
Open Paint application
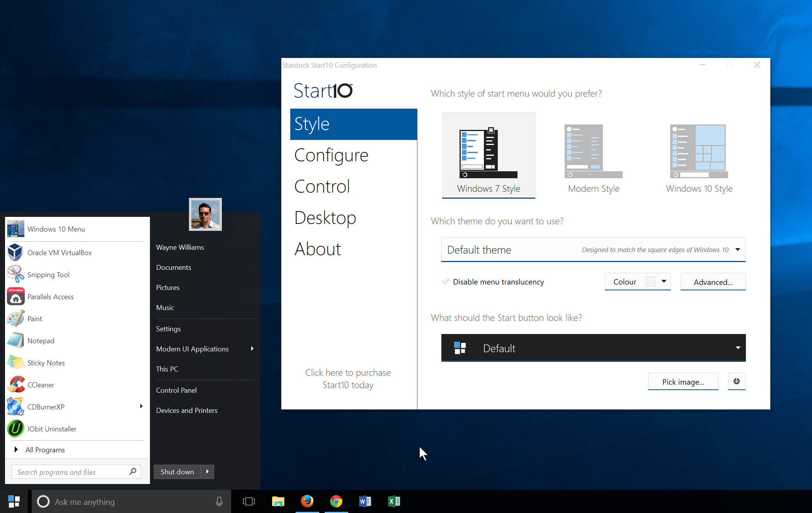coord(34,319)
